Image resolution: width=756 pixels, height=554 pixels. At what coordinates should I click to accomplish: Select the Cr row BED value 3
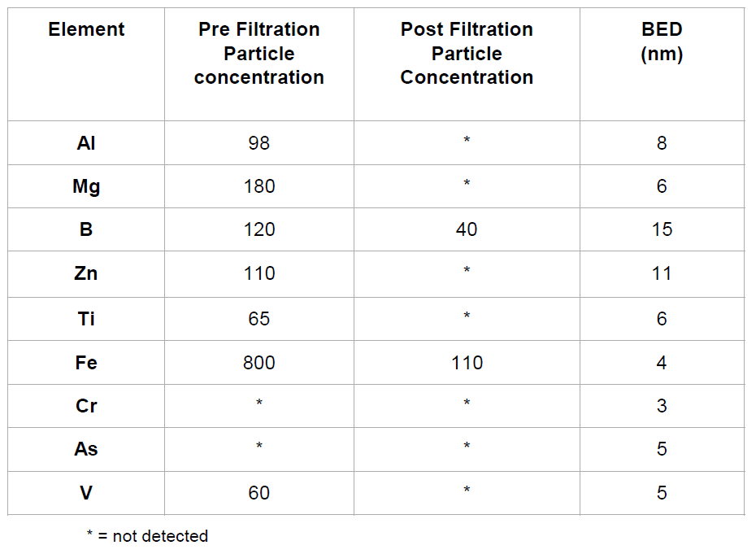[x=662, y=406]
